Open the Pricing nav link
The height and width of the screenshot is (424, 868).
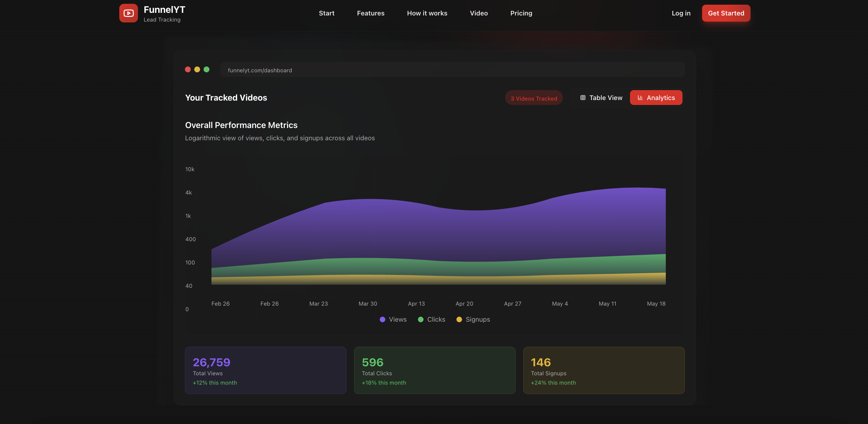coord(521,13)
